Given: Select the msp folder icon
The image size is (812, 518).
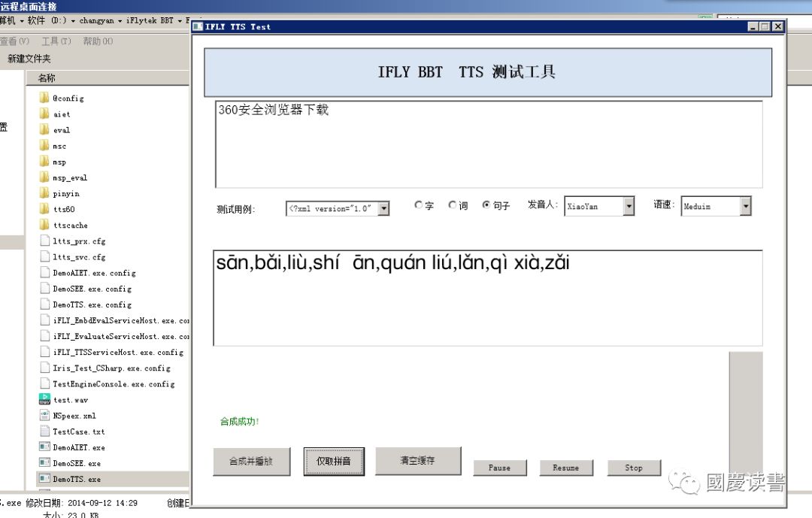Looking at the screenshot, I should (44, 162).
